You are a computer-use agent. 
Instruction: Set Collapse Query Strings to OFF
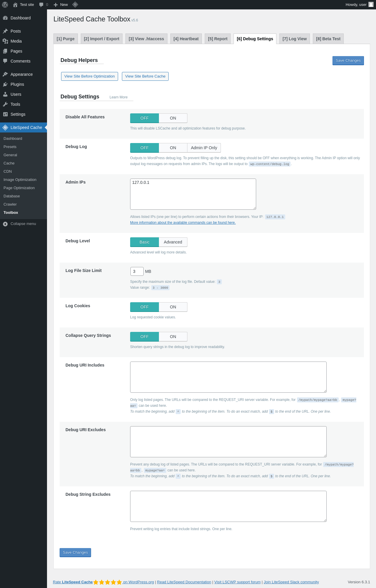pos(145,337)
